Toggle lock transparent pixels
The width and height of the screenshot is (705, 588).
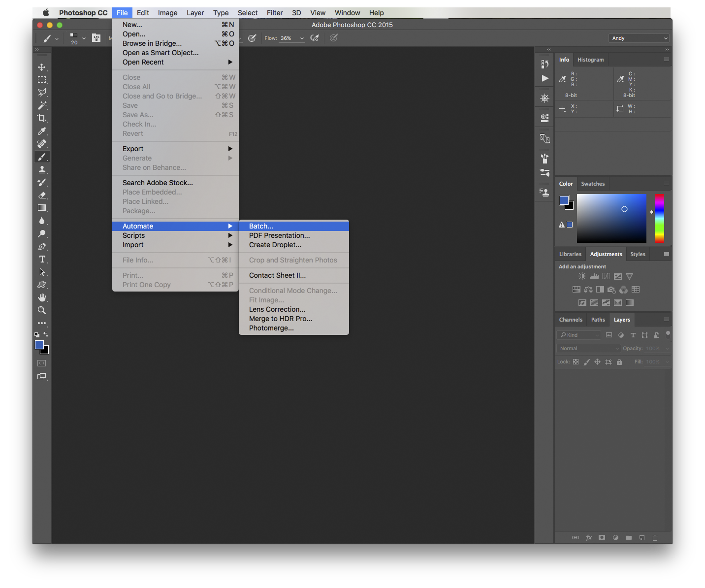(576, 362)
